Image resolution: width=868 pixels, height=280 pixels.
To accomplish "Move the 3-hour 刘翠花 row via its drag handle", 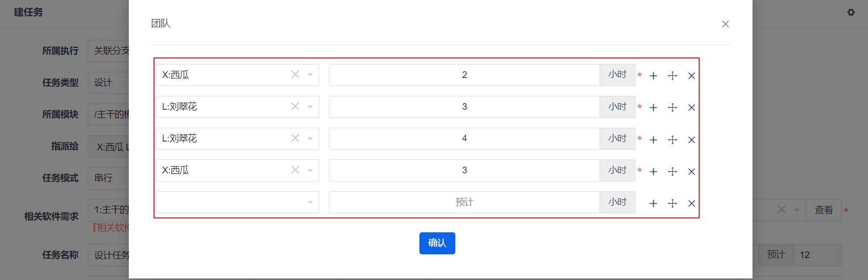I will 672,108.
